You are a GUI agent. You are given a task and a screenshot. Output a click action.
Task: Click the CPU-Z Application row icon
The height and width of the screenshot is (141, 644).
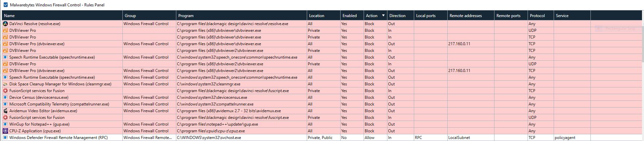point(5,131)
